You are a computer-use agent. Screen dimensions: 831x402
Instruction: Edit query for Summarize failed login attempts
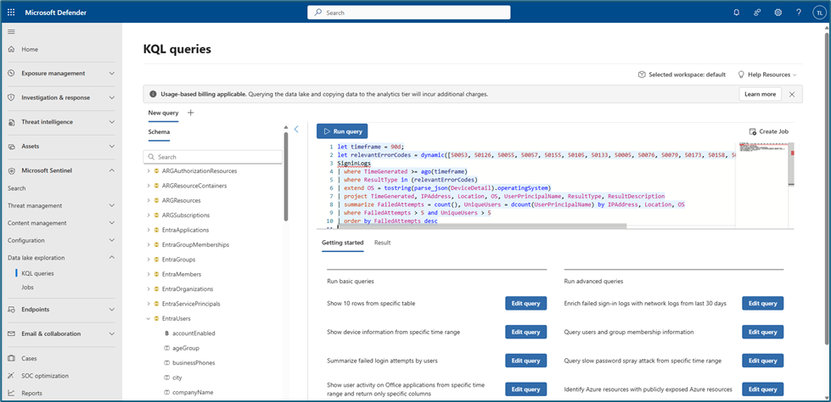[526, 361]
